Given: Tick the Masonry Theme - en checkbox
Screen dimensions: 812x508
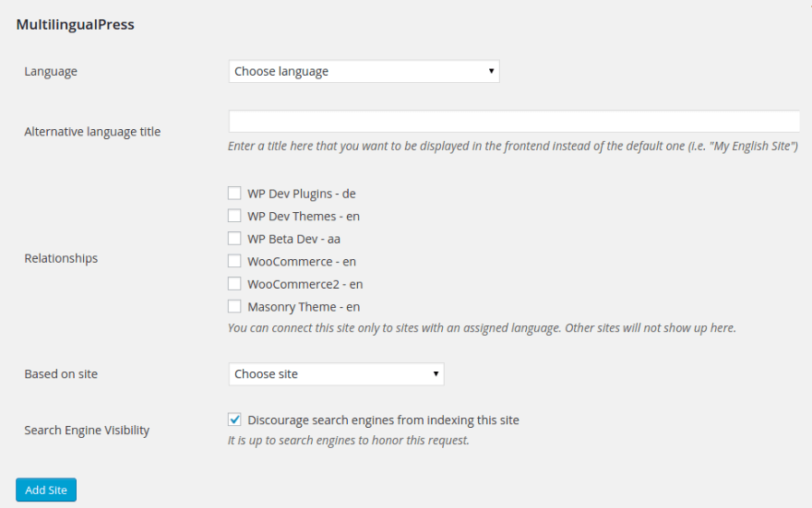Looking at the screenshot, I should click(x=234, y=306).
